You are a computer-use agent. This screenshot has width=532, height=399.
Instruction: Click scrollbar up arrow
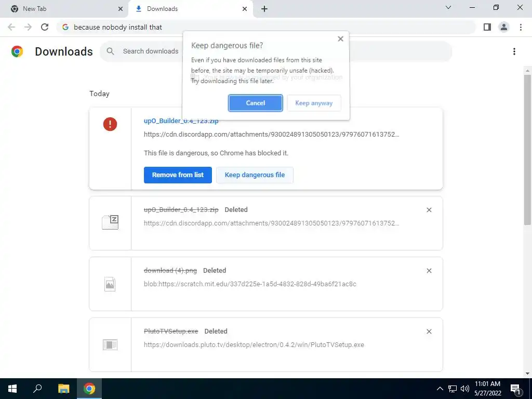coord(527,71)
